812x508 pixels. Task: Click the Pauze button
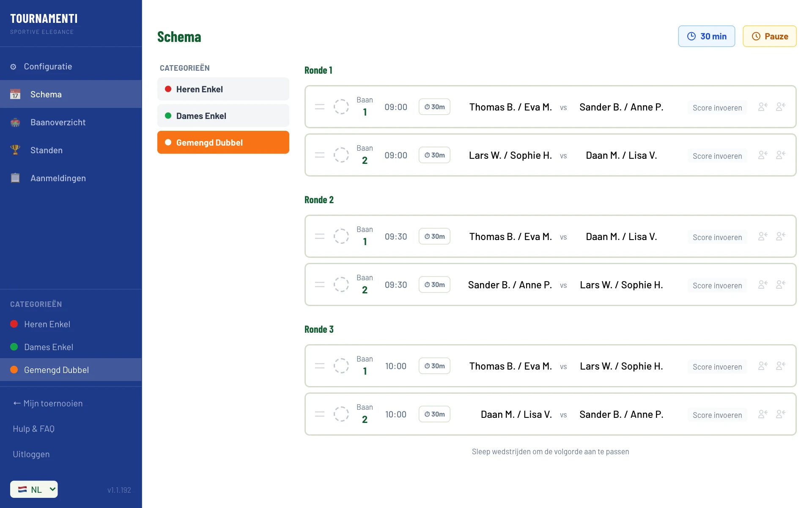coord(770,36)
